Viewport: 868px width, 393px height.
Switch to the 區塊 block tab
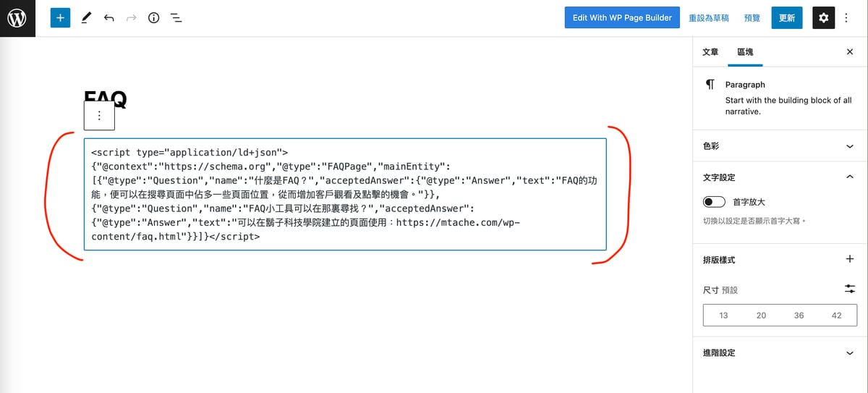(745, 52)
